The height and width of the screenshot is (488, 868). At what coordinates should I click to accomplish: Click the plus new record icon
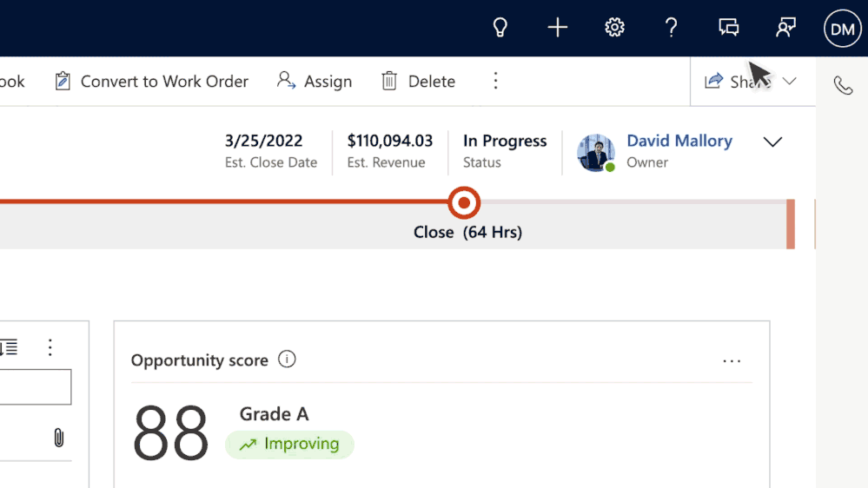click(558, 28)
